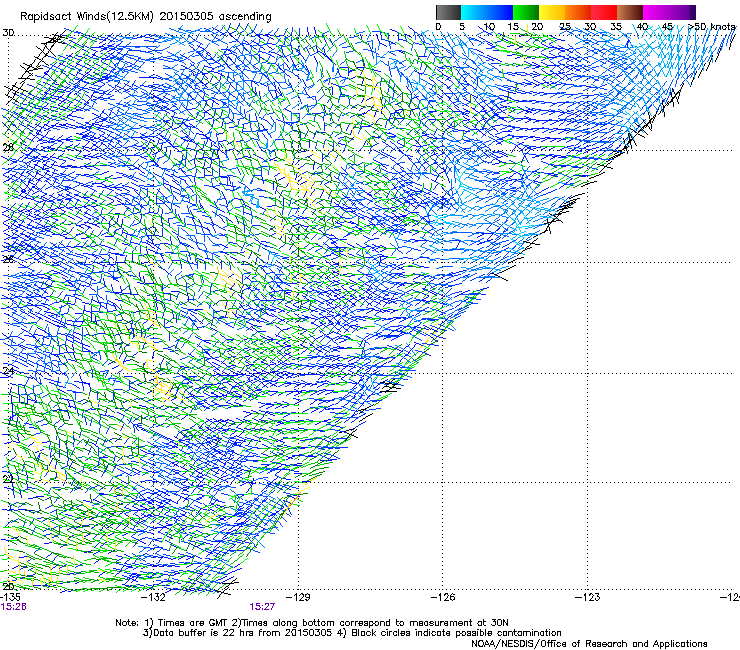Image resolution: width=740 pixels, height=650 pixels.
Task: Click the longitude label -135
Action: pos(10,597)
